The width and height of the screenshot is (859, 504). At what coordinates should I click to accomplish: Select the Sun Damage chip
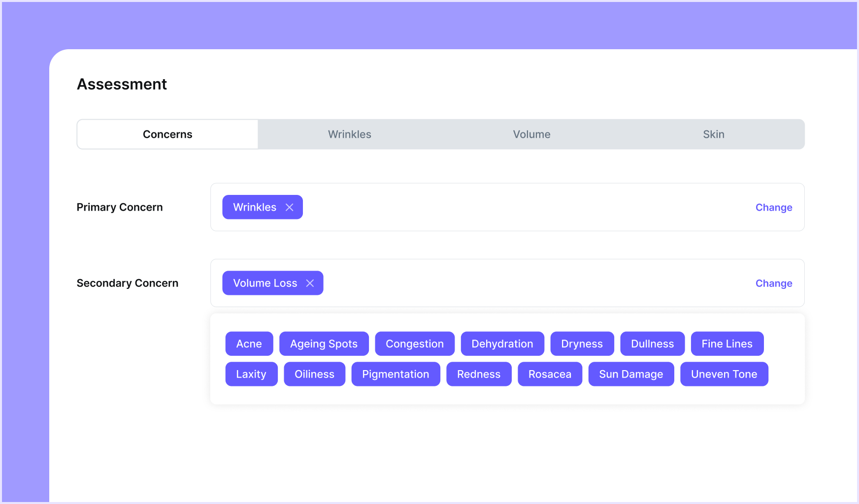click(x=631, y=374)
